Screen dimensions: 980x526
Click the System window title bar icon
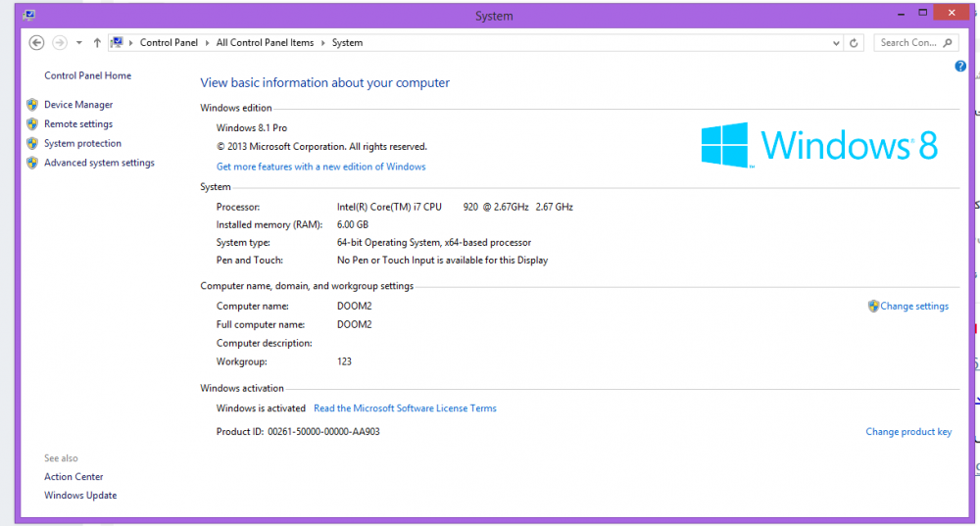tap(28, 16)
